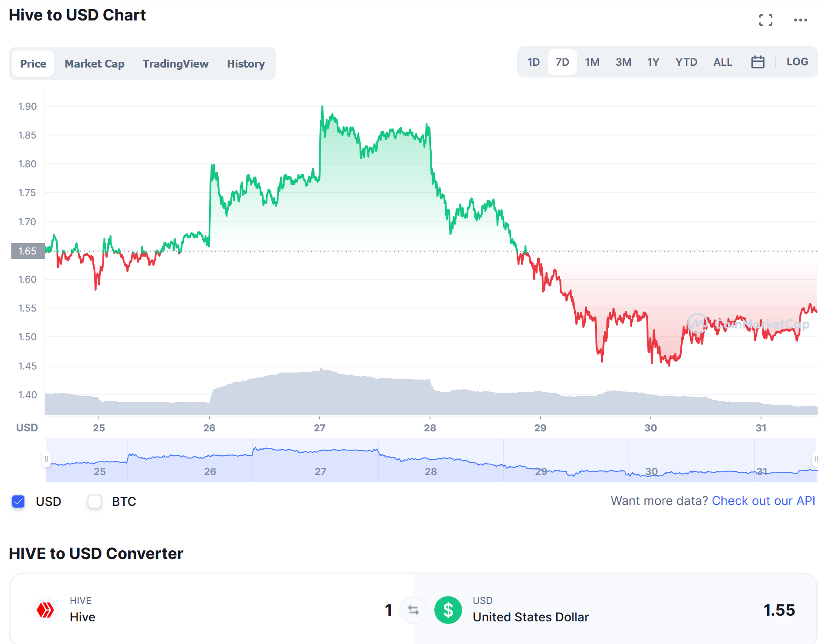Set chart range to 1Y
This screenshot has width=822, height=644.
653,62
